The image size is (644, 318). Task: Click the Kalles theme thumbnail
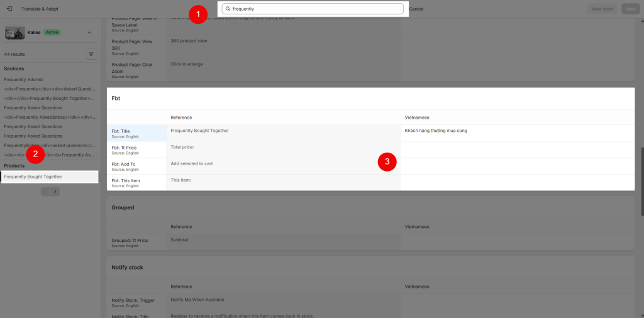(x=15, y=33)
